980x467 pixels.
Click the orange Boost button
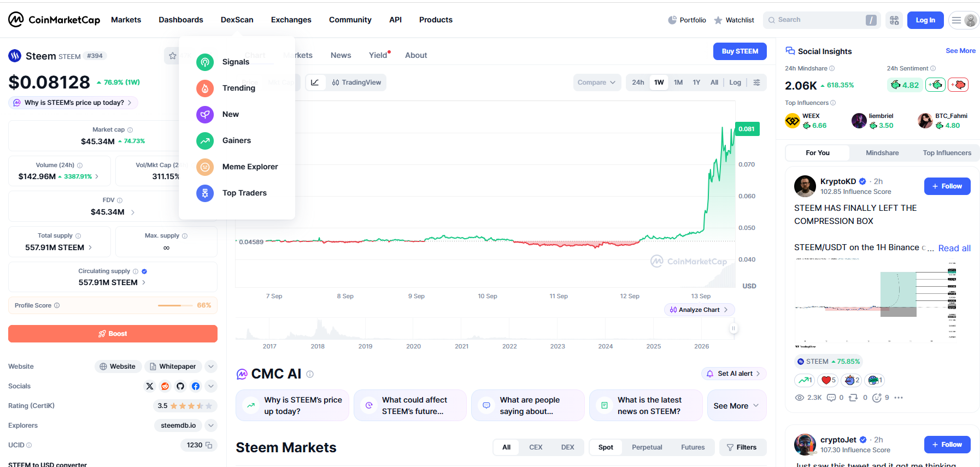(x=113, y=334)
